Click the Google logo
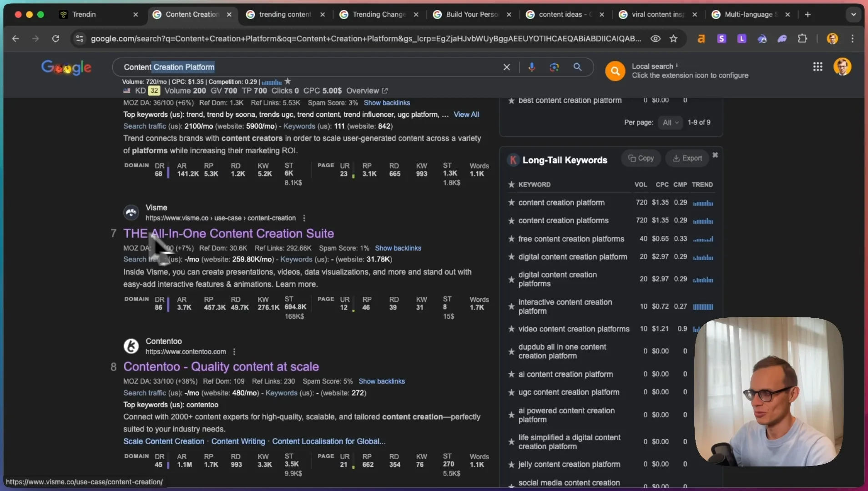Image resolution: width=868 pixels, height=491 pixels. tap(66, 68)
